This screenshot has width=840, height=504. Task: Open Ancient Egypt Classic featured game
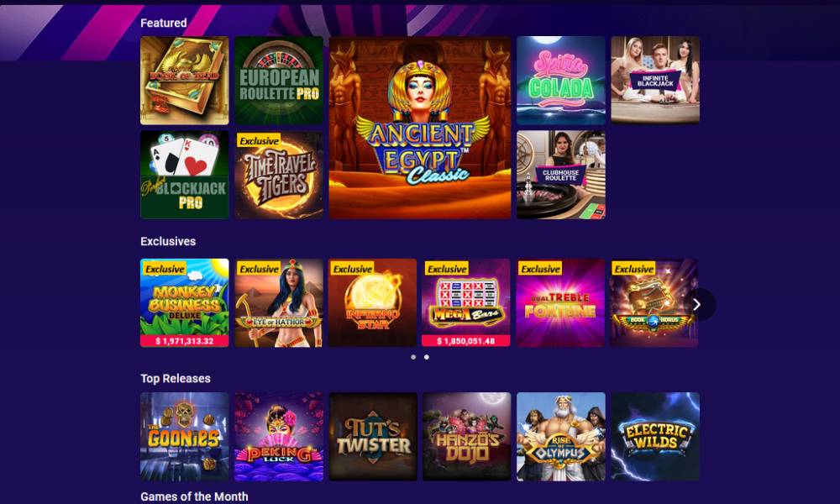[x=420, y=128]
